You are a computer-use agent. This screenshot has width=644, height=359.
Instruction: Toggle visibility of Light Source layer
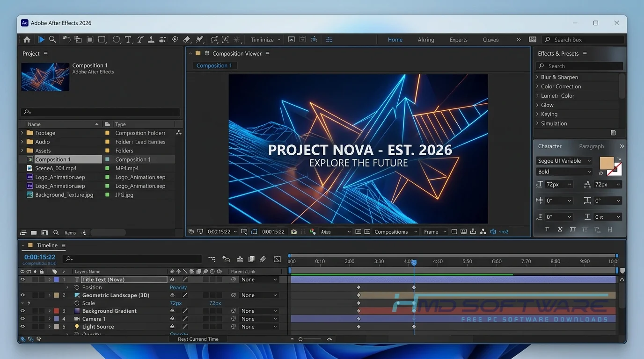coord(22,327)
